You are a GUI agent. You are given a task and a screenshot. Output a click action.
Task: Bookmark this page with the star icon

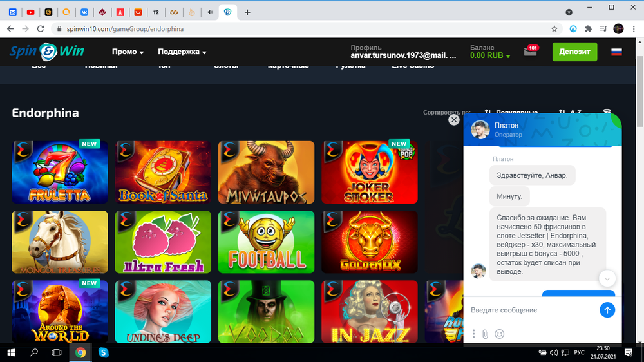click(554, 29)
